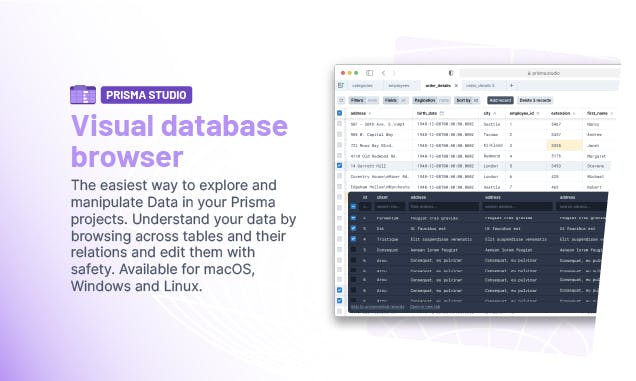This screenshot has height=381, width=636.
Task: Click the calendar icon in birth_date header
Action: (442, 113)
